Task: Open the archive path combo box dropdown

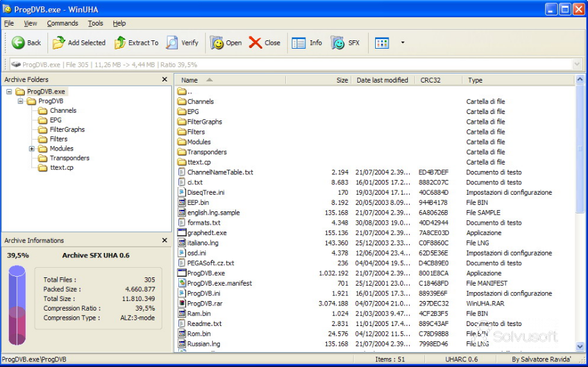Action: click(578, 65)
